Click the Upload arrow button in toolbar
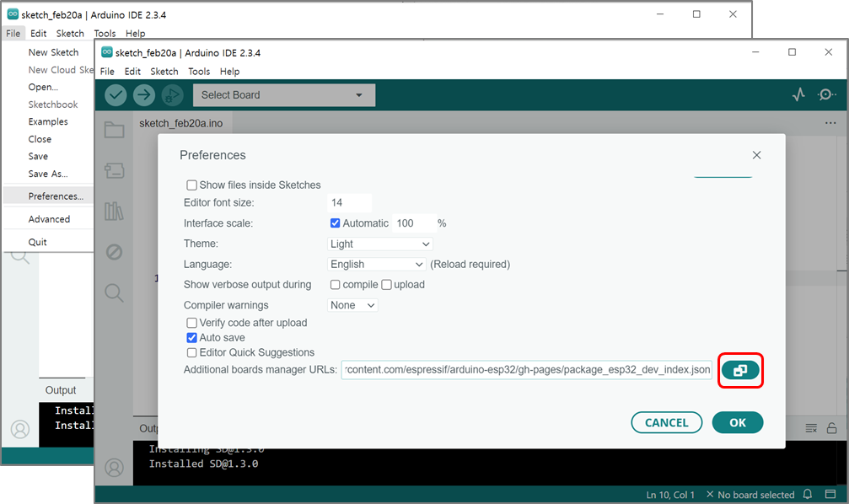Viewport: 849px width, 504px height. coord(143,95)
